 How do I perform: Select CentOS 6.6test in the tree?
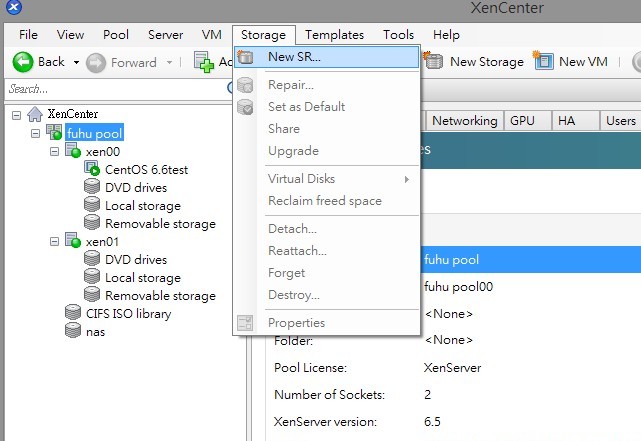(146, 170)
